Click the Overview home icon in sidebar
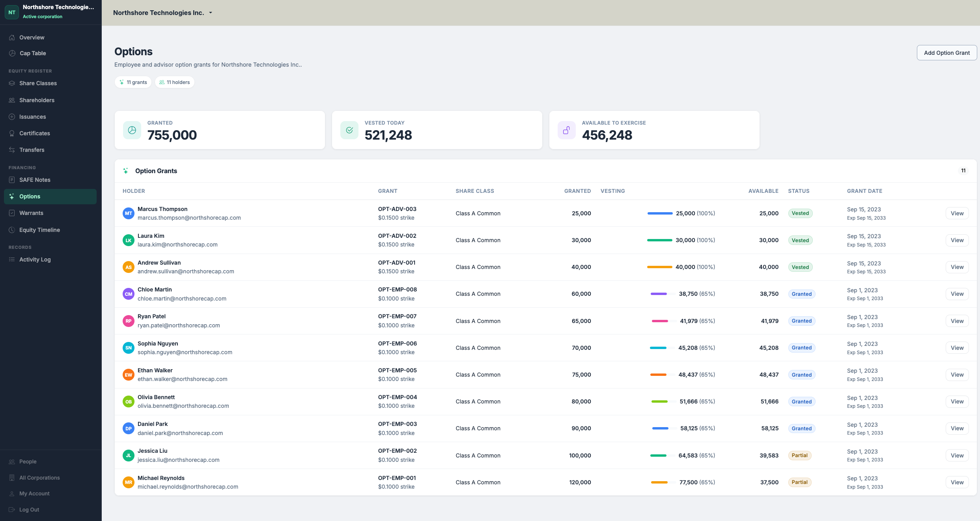The width and height of the screenshot is (980, 521). pos(12,37)
